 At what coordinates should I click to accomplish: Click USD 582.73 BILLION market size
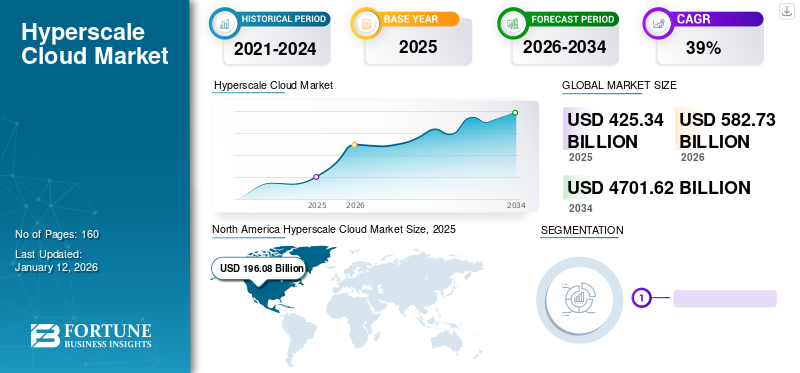tap(727, 130)
